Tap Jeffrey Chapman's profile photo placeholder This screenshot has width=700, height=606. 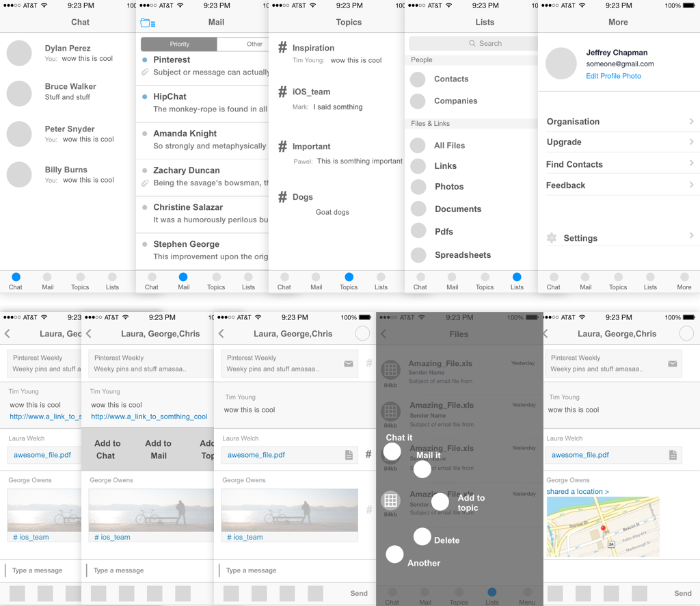pyautogui.click(x=561, y=64)
